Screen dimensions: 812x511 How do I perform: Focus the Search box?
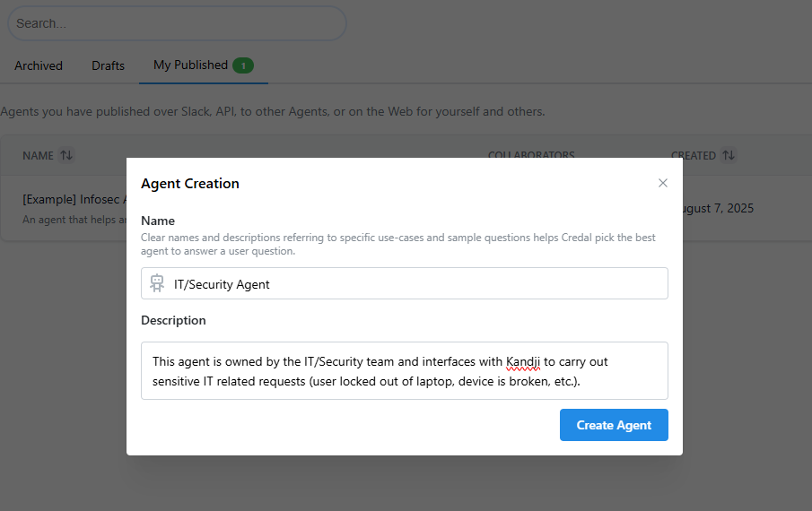click(177, 23)
